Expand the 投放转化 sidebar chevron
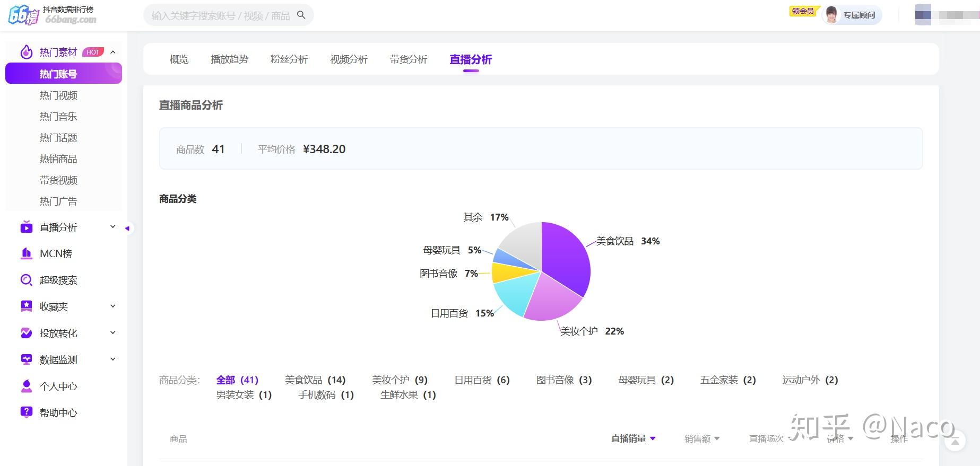Viewport: 980px width, 466px height. 112,333
